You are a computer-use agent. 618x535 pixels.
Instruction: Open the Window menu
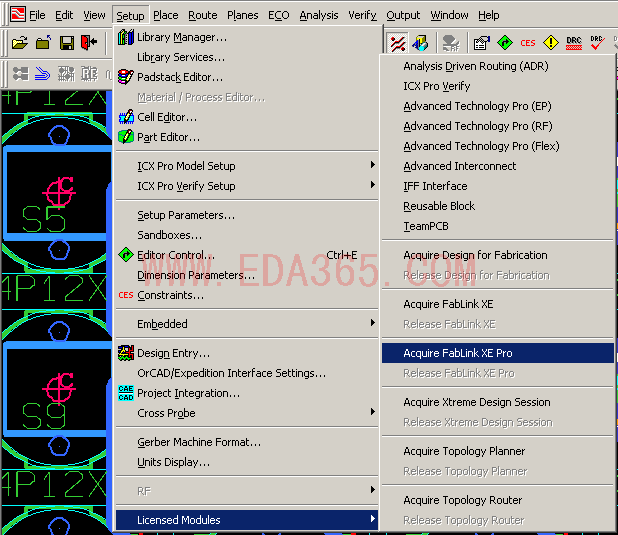449,15
